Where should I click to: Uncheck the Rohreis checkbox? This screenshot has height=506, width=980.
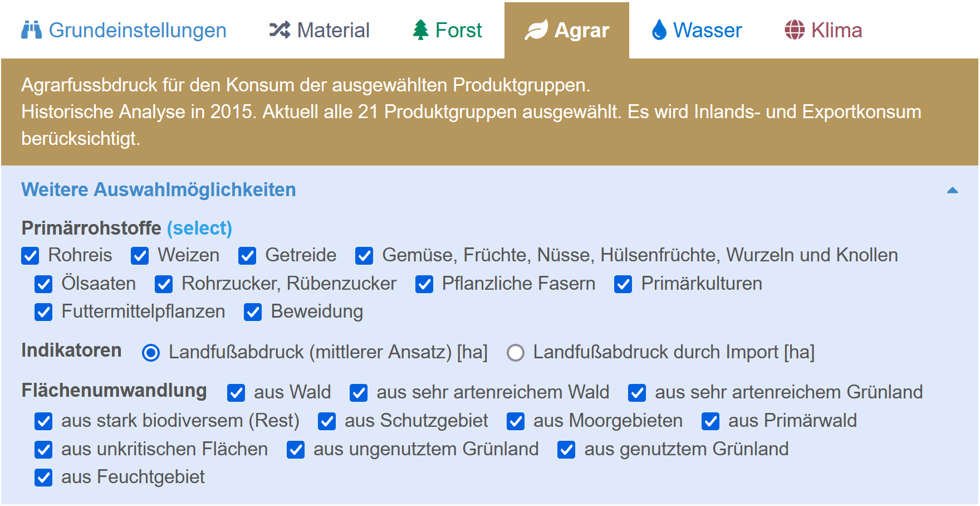(30, 256)
